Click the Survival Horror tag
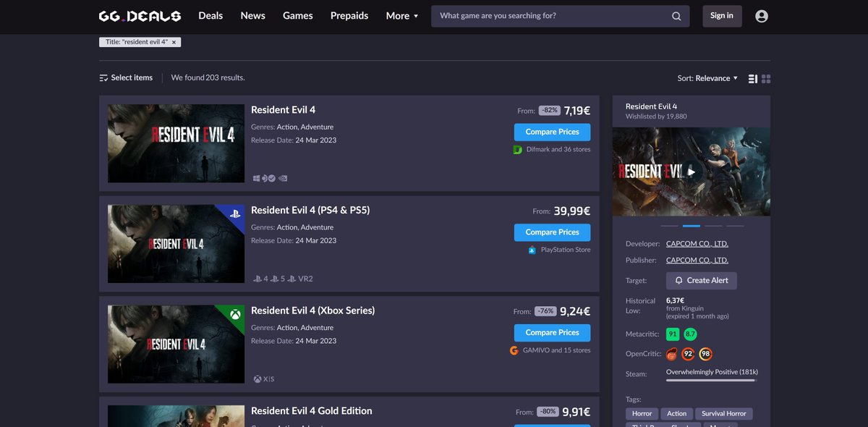This screenshot has width=868, height=427. click(x=724, y=414)
